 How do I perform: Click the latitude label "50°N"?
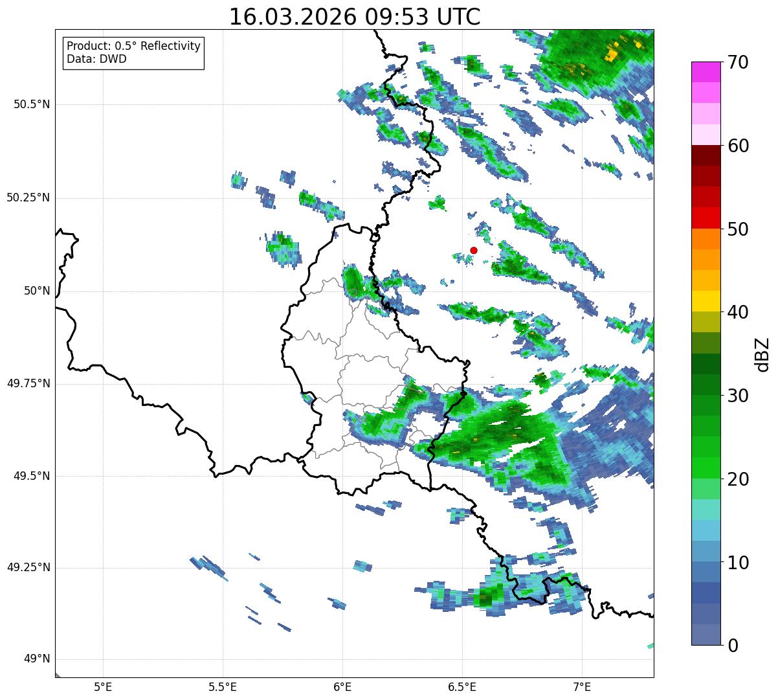[37, 291]
